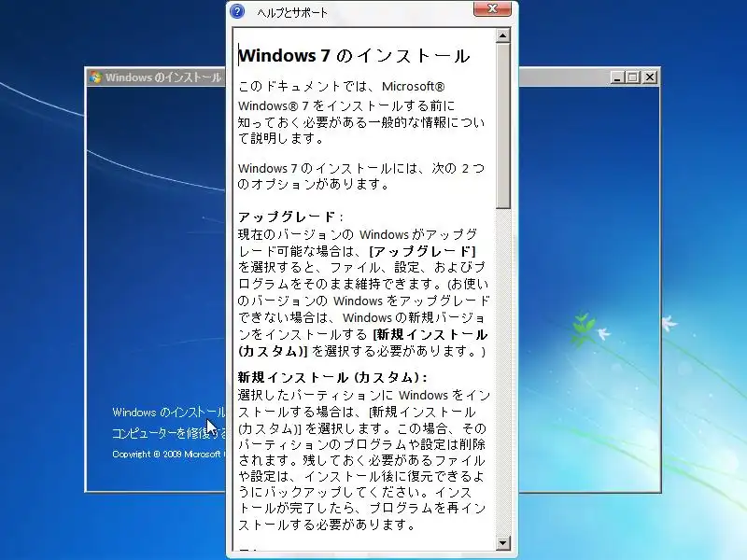Close the ヘルプとサポート help window
747x560 pixels.
pos(492,9)
